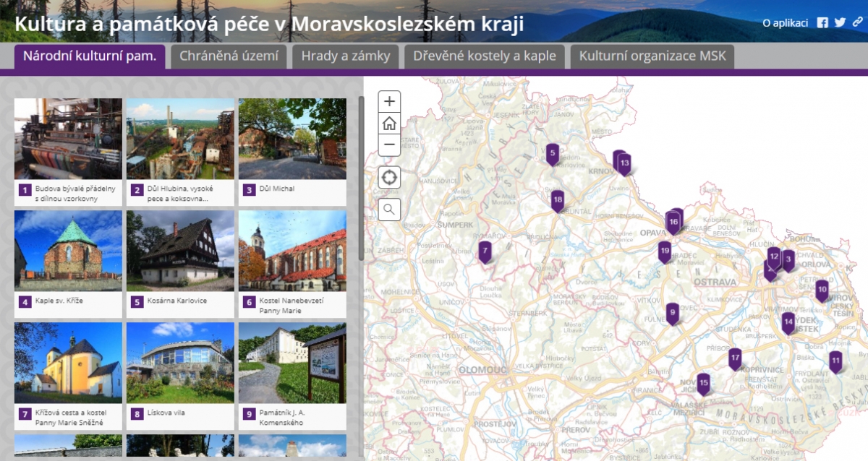Screen dimensions: 868x461
Task: Share on Facebook
Action: tap(822, 22)
